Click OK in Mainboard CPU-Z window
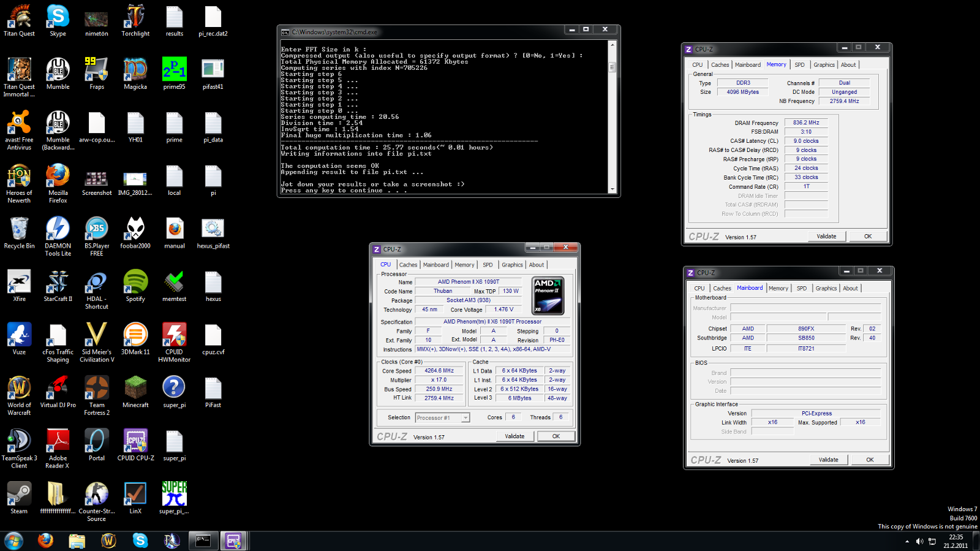 pos(870,460)
